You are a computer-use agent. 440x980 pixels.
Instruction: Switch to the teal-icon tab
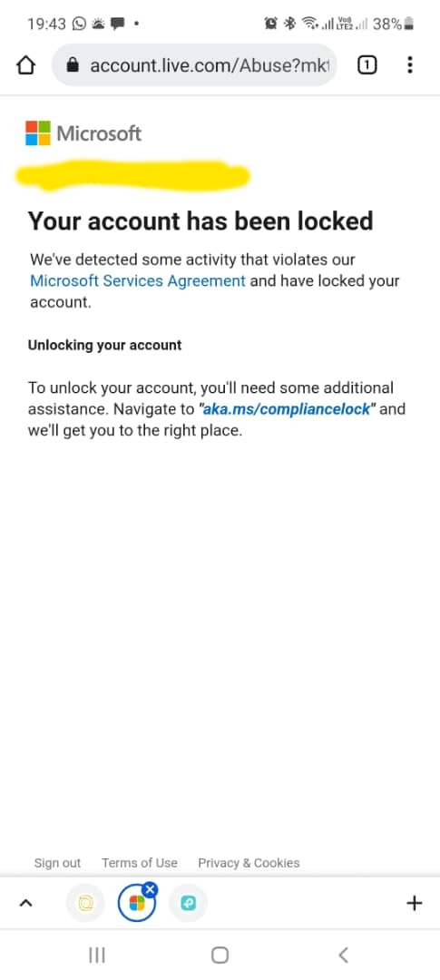[x=188, y=903]
